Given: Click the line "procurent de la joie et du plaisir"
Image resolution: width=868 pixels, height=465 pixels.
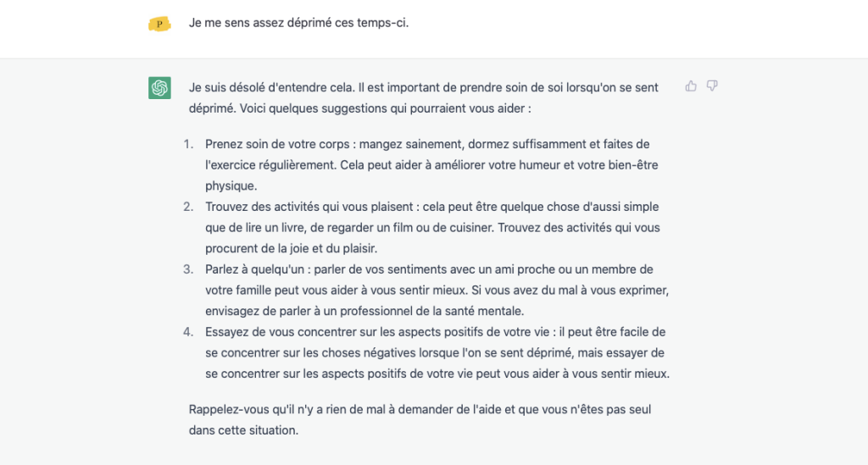Looking at the screenshot, I should [x=292, y=249].
